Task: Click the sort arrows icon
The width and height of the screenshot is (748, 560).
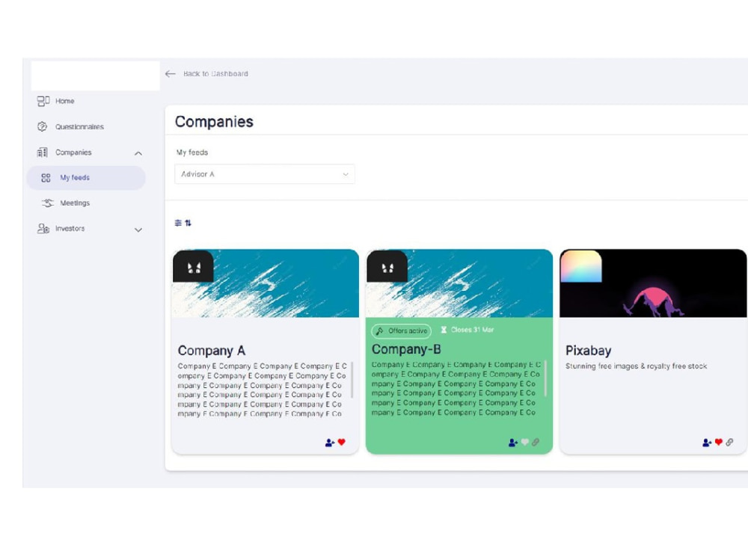Action: (x=188, y=223)
